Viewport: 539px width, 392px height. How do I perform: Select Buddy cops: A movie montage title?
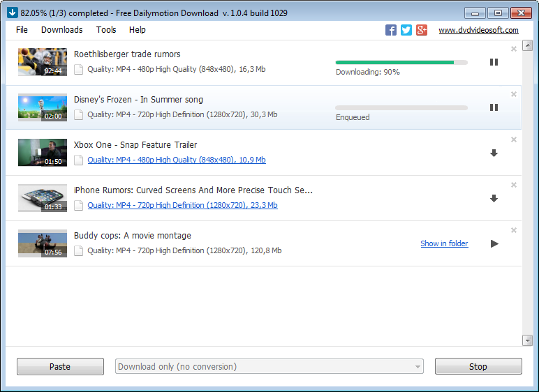click(133, 236)
